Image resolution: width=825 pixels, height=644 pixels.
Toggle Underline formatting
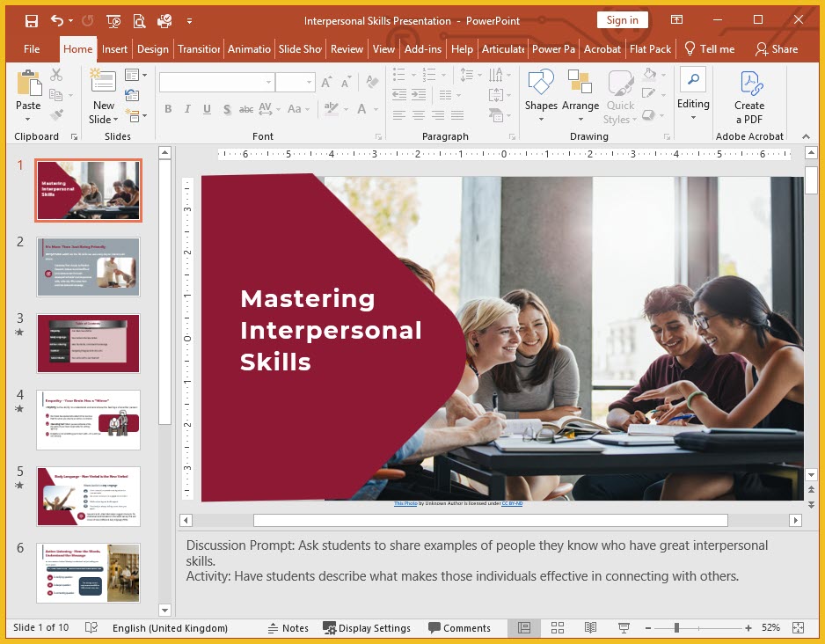[x=207, y=109]
